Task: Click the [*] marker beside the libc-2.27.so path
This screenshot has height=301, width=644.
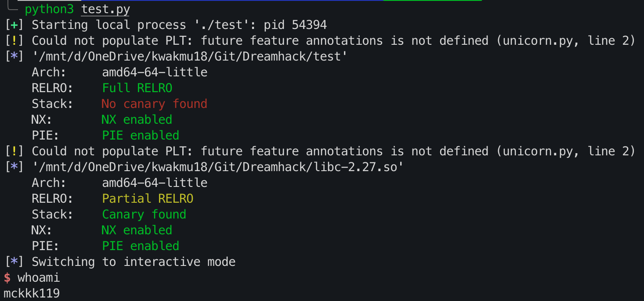Action: tap(14, 167)
